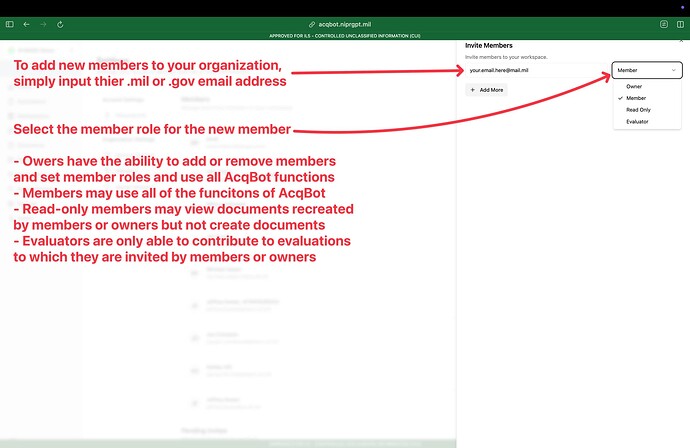Open the Member role dropdown

click(647, 70)
